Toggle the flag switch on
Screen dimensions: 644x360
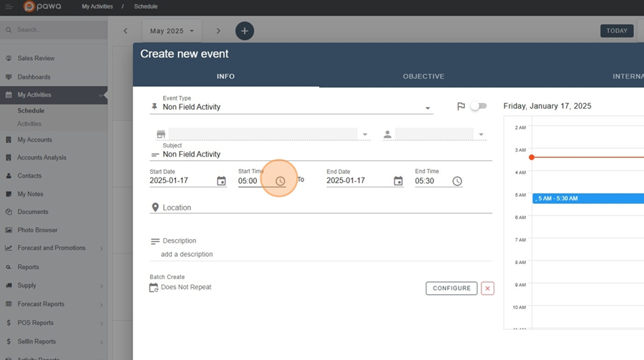[x=479, y=106]
